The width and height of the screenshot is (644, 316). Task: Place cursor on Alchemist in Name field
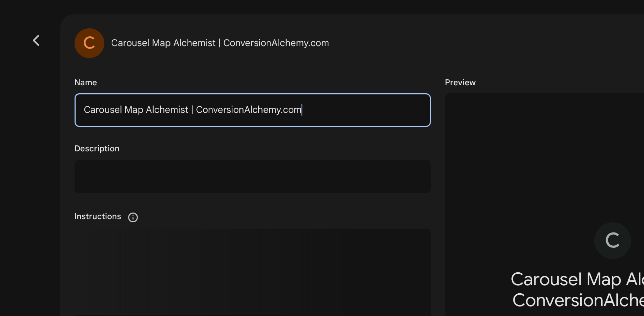click(x=167, y=110)
